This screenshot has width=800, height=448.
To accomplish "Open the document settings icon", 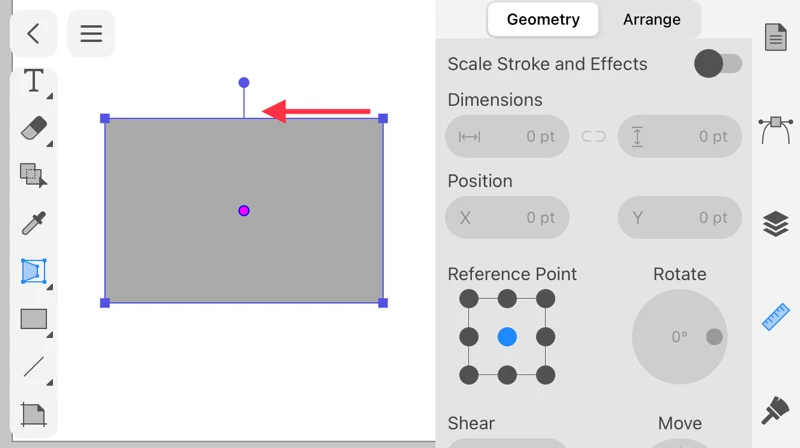I will [776, 37].
